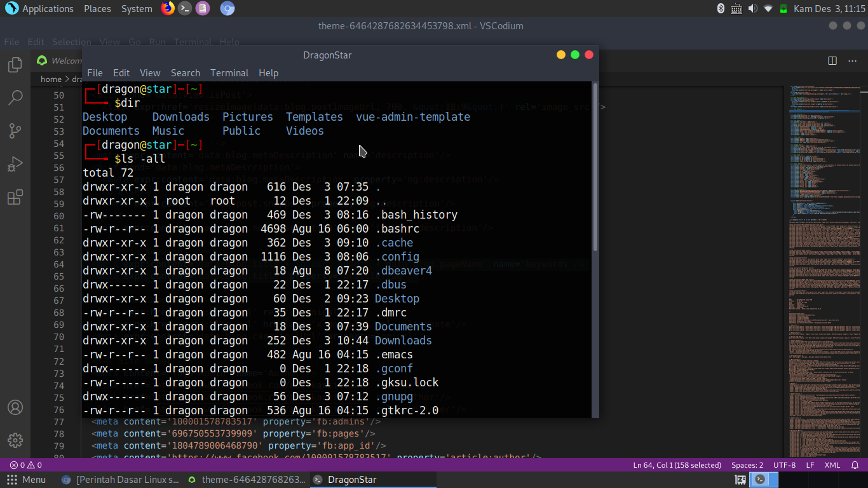Click 'Templates' in terminal dir output

(x=315, y=117)
